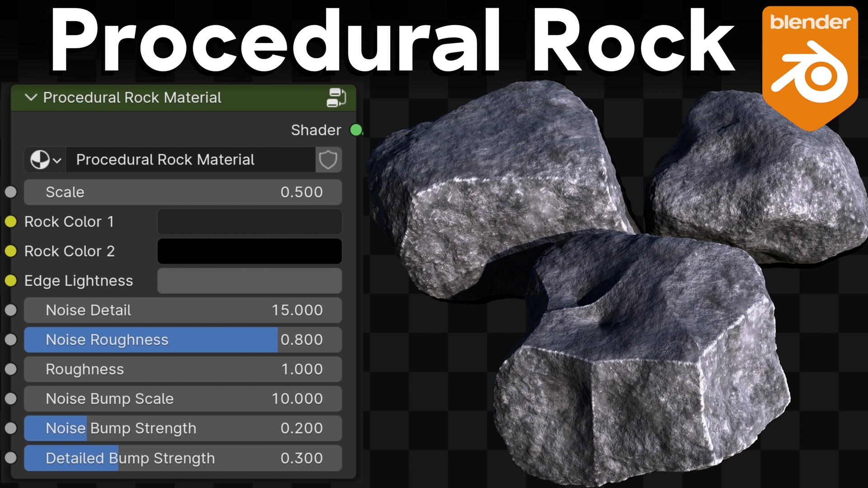Click the node group edit icon in header
Viewport: 868px width, 488px height.
336,98
